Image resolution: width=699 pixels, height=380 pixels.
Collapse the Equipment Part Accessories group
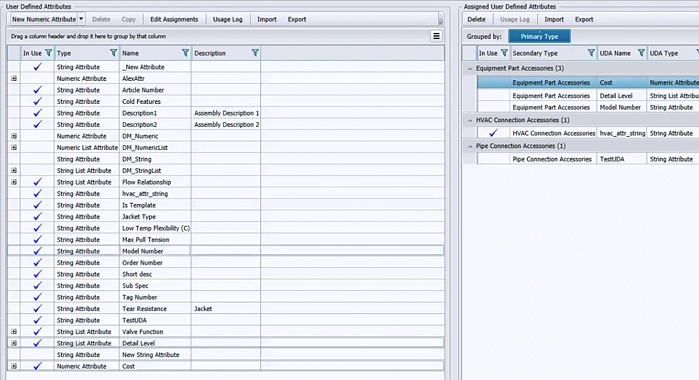click(x=470, y=69)
